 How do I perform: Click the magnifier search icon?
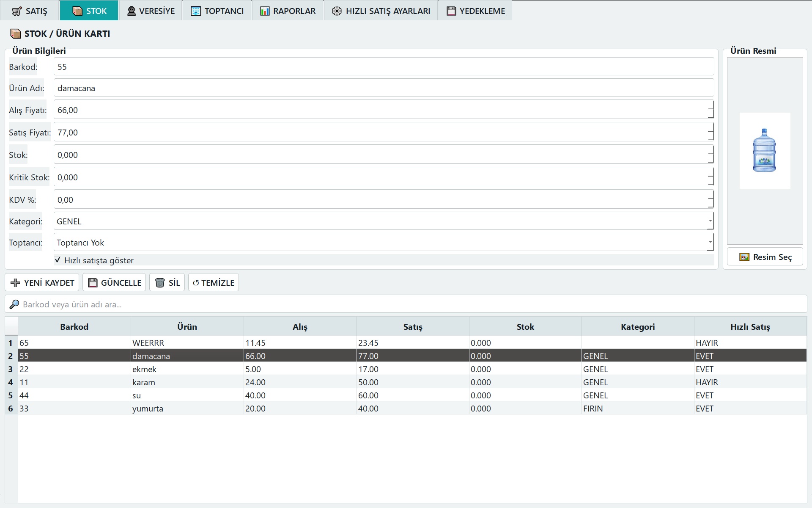tap(14, 304)
